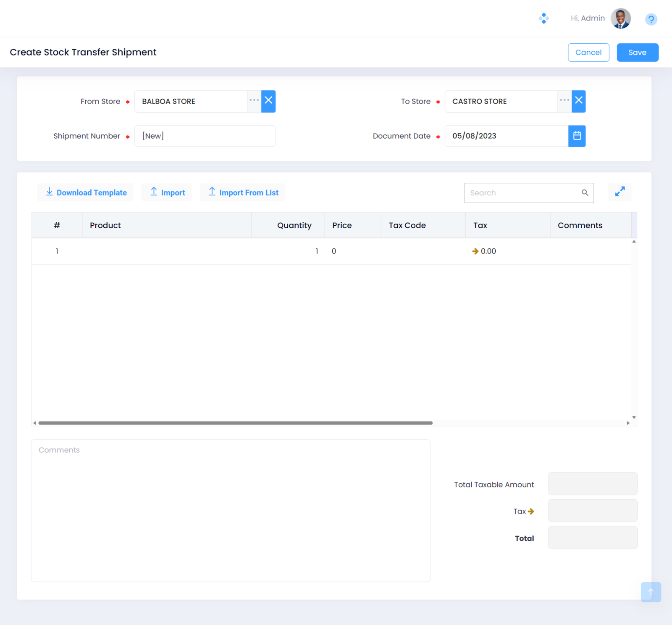Cancel the shipment creation
The image size is (672, 625).
(588, 53)
